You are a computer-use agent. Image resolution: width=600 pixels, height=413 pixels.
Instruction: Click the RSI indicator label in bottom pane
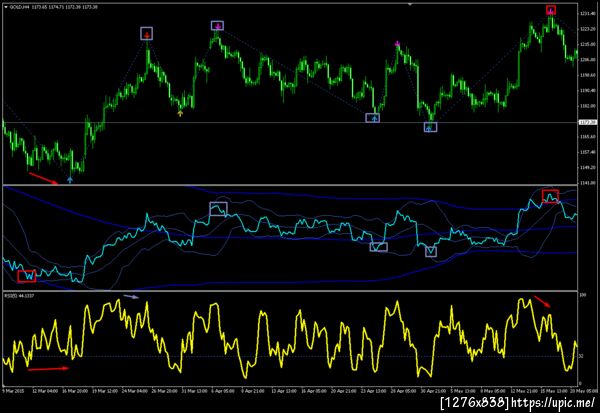click(x=19, y=295)
